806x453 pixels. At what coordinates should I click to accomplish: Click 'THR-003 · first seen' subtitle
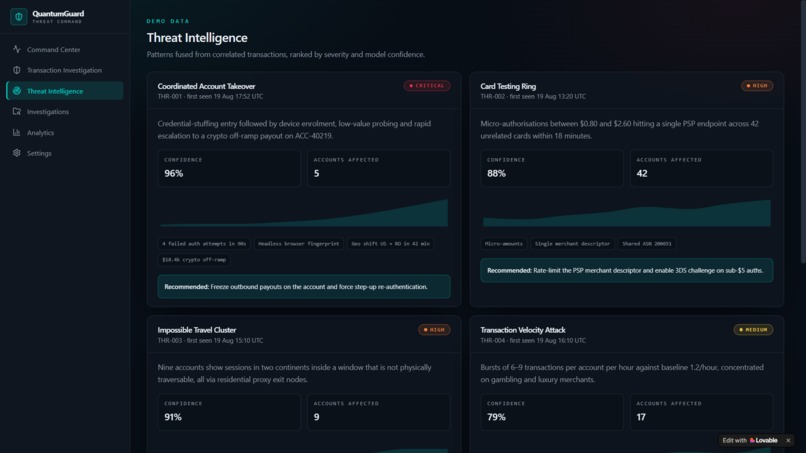(210, 340)
